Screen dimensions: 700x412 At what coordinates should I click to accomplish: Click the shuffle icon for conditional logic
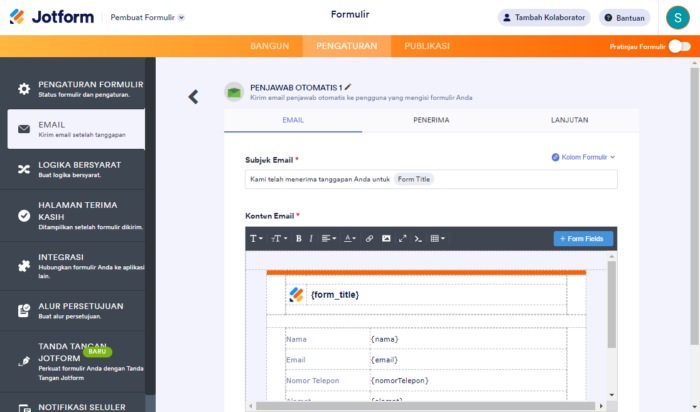click(x=24, y=169)
